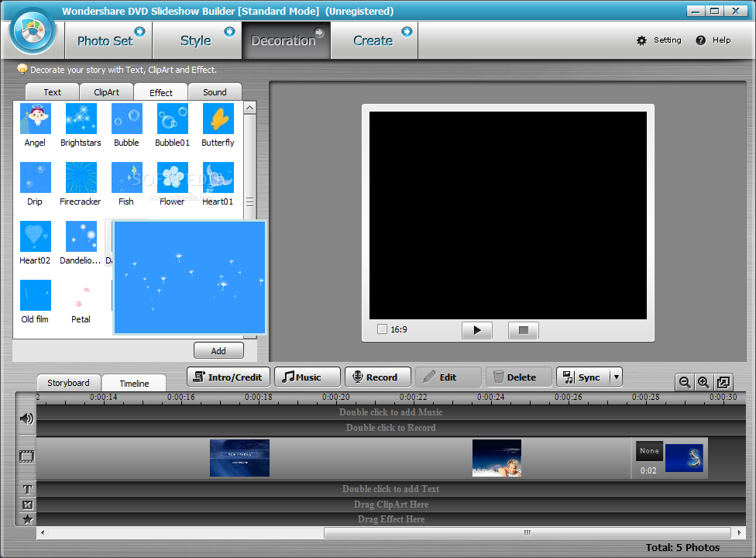Switch to the Sound tab
The height and width of the screenshot is (558, 756).
coord(215,92)
